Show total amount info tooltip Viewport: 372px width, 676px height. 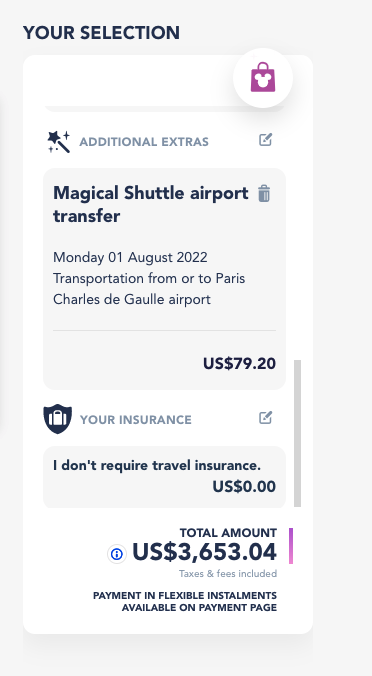[x=117, y=554]
